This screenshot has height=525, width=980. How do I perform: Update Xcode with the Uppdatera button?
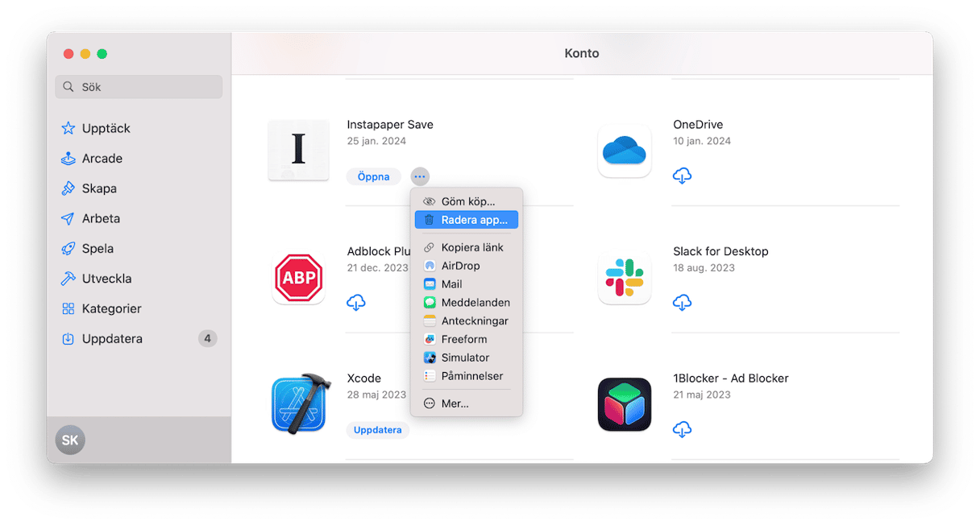click(378, 430)
